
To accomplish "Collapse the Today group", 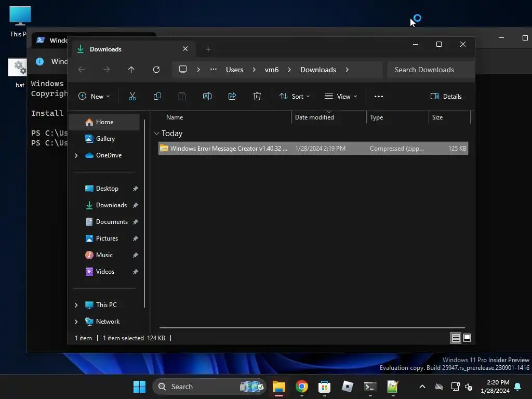I will 156,134.
